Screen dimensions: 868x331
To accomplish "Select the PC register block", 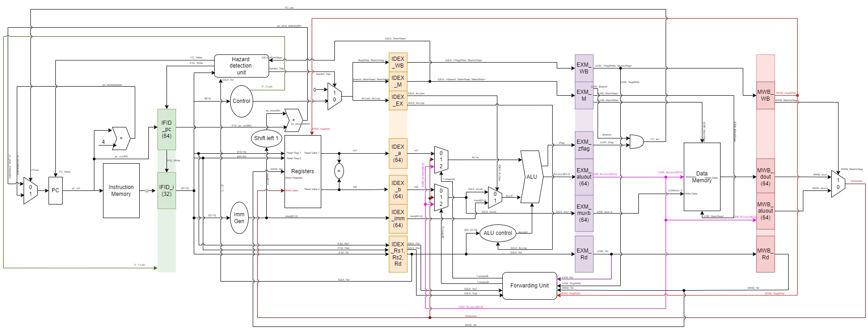I will pyautogui.click(x=55, y=190).
